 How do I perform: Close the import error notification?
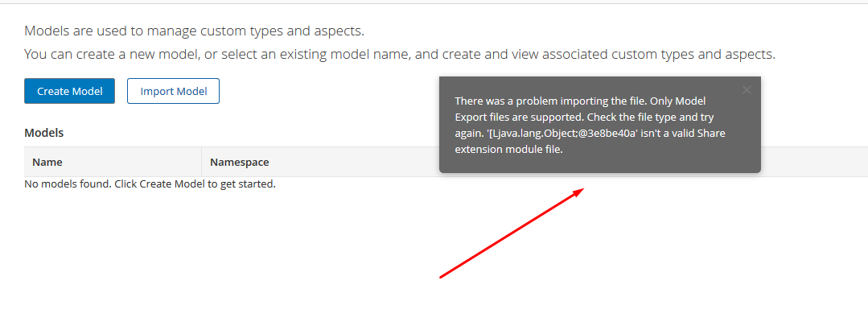[747, 90]
